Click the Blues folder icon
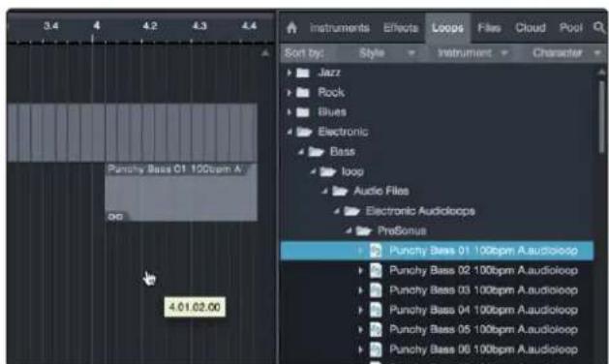 click(x=303, y=112)
